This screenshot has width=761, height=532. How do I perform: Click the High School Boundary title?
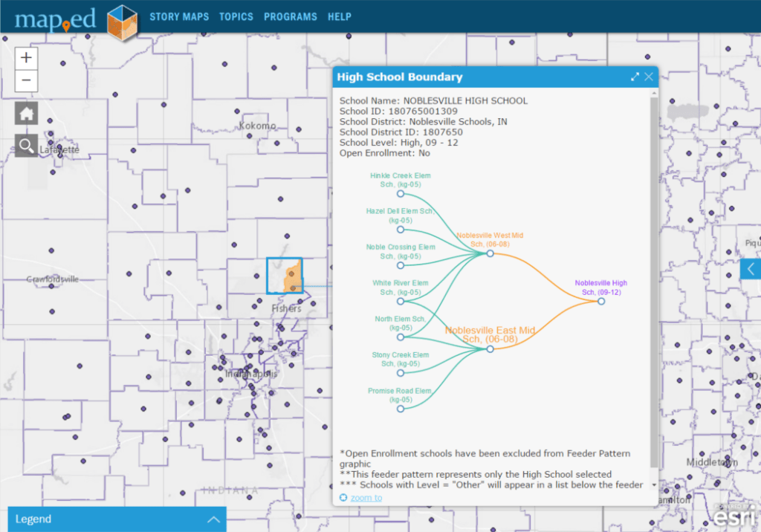400,77
